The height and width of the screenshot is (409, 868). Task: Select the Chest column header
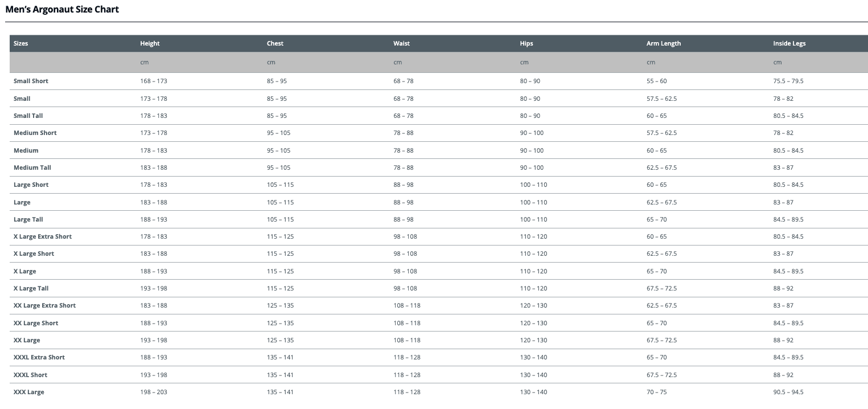275,44
